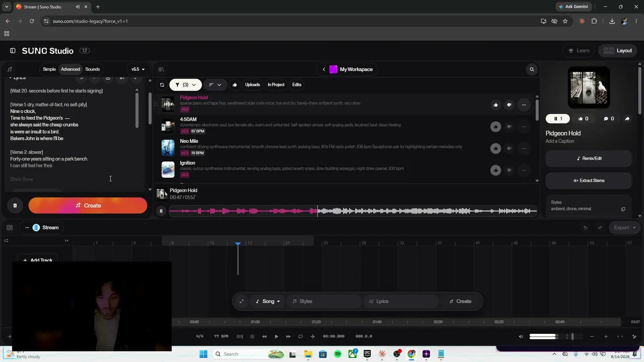644x362 pixels.
Task: Toggle the snap icon in timeline transport
Action: click(x=312, y=336)
